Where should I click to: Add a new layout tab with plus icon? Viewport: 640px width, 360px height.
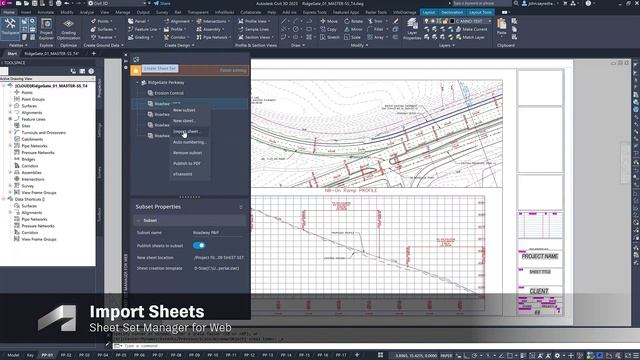357,355
